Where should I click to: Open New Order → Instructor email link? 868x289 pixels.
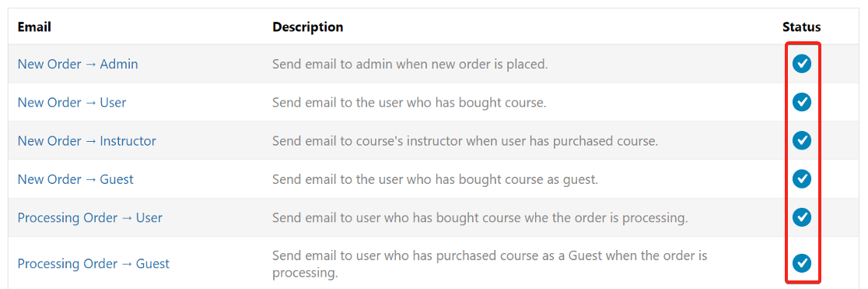coord(87,141)
